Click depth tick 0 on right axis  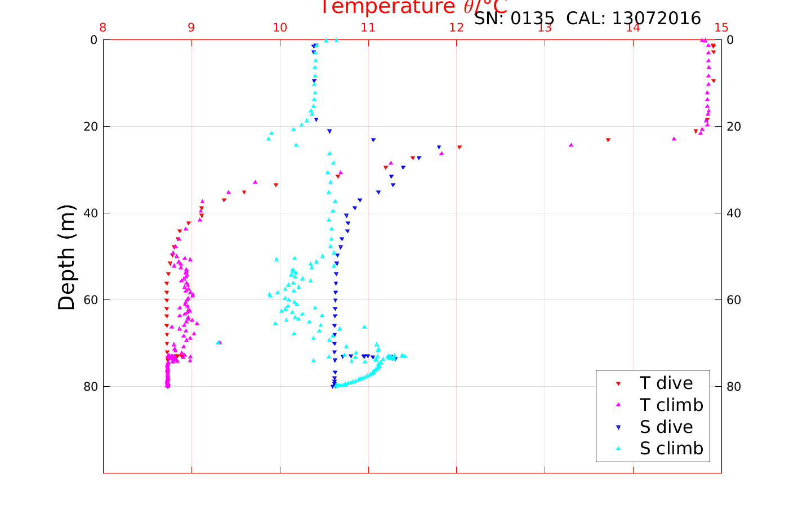coord(730,40)
